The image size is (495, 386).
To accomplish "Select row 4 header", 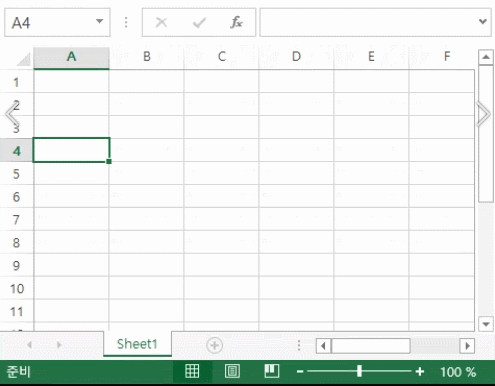I will [16, 151].
